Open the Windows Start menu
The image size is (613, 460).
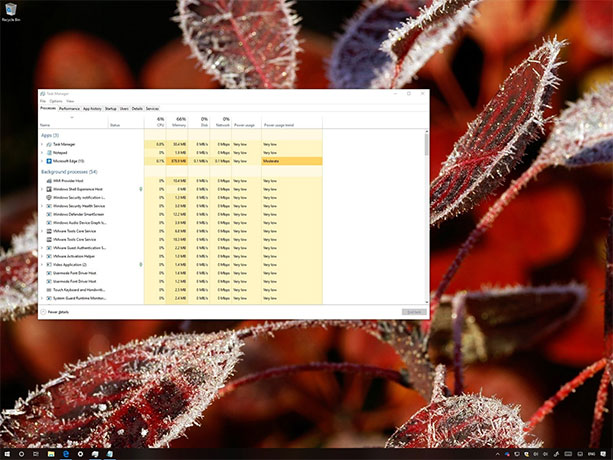(7, 454)
